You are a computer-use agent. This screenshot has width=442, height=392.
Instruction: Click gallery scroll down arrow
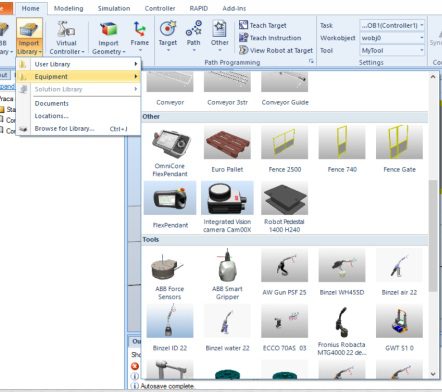[433, 374]
